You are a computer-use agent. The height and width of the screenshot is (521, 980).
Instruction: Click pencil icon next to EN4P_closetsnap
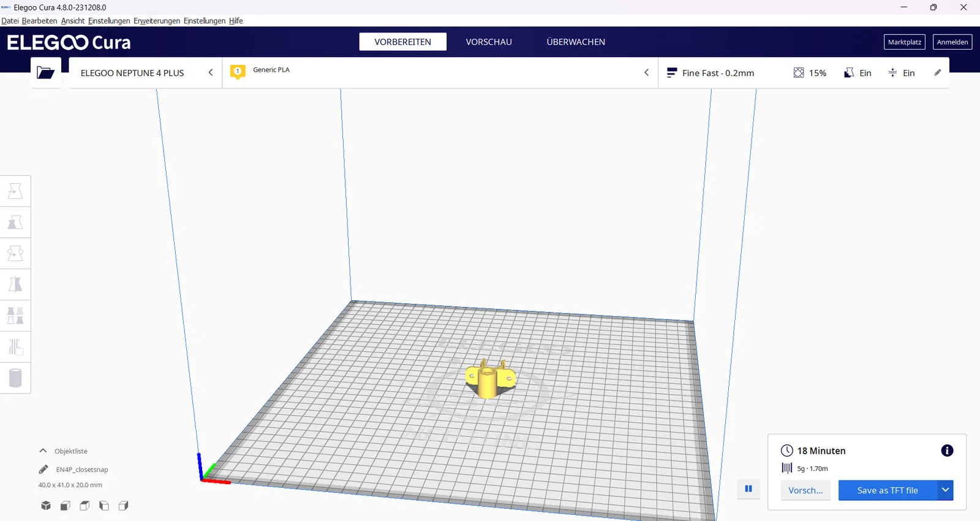click(x=43, y=470)
